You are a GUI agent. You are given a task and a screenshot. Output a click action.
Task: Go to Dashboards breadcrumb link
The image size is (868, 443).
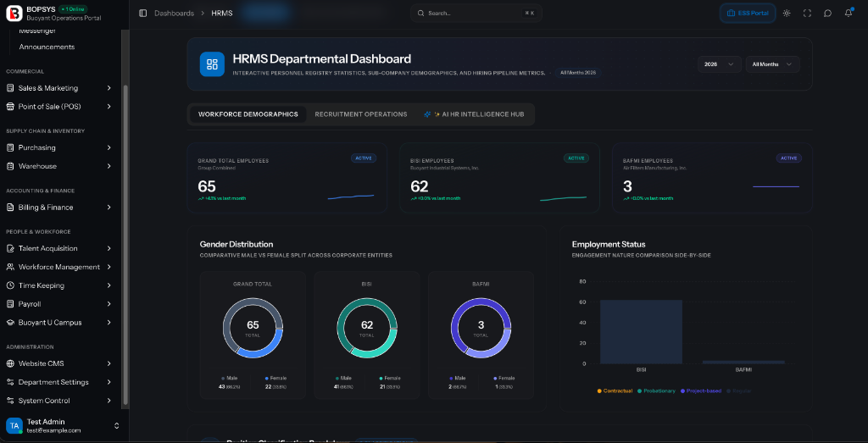(175, 14)
